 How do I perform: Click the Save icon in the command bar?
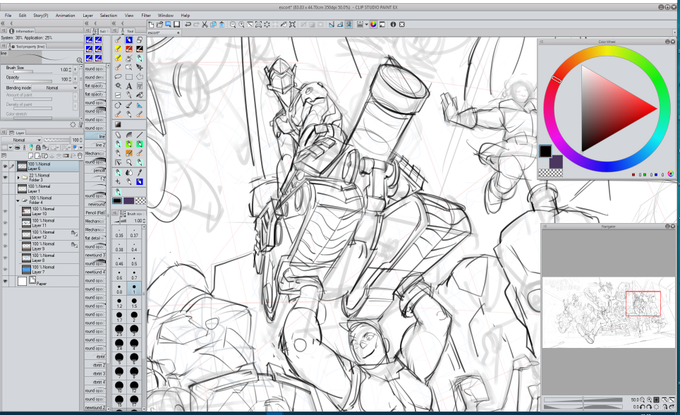tap(177, 25)
